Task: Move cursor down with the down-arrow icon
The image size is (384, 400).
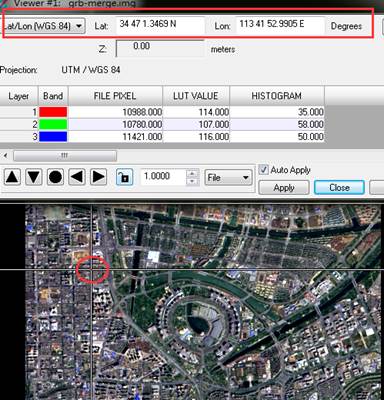Action: point(34,177)
